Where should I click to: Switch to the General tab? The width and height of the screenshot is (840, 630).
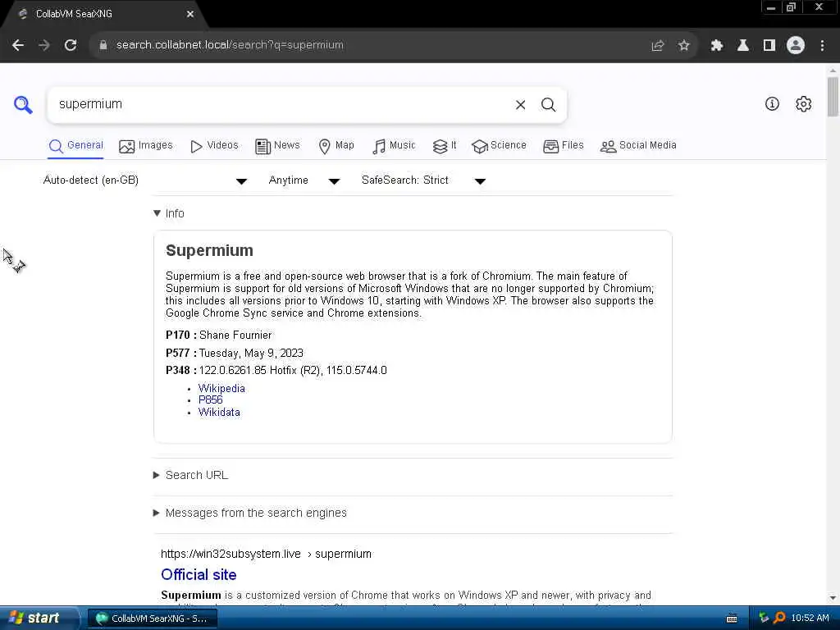[x=75, y=146]
